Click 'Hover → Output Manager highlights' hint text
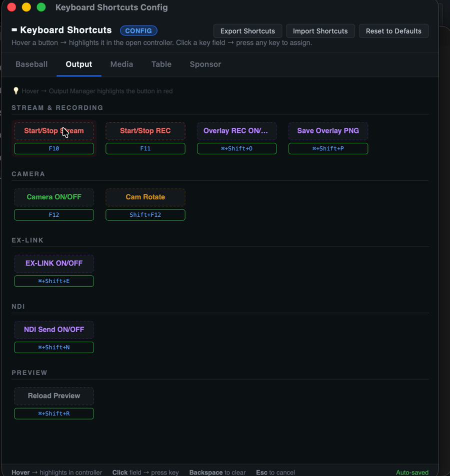 97,91
